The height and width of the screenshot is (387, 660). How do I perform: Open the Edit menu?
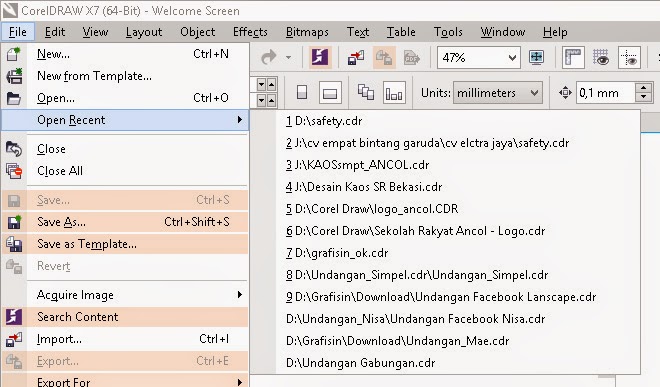55,32
